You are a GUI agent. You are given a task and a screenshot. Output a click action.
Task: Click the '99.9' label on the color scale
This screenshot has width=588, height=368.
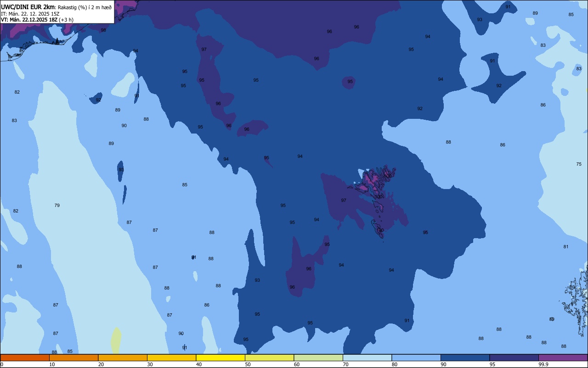click(543, 364)
